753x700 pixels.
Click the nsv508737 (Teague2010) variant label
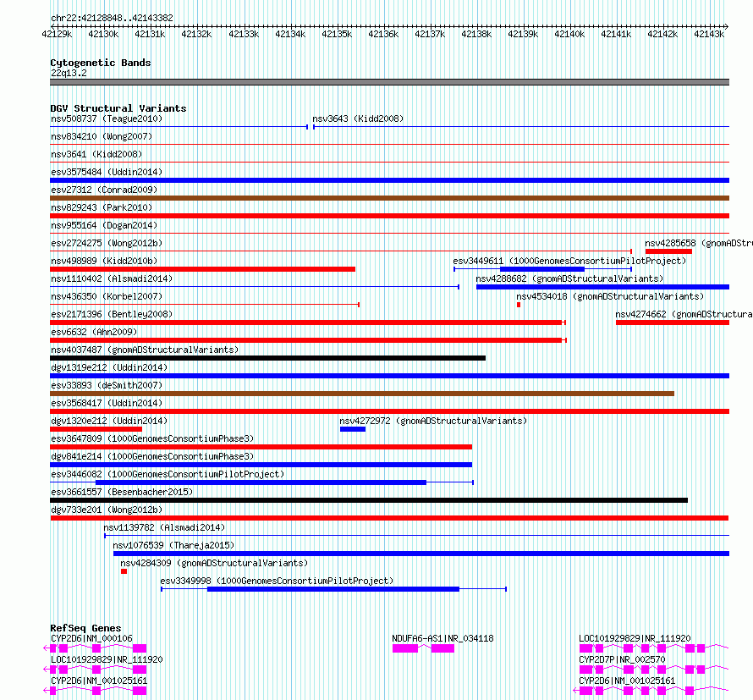pos(107,119)
